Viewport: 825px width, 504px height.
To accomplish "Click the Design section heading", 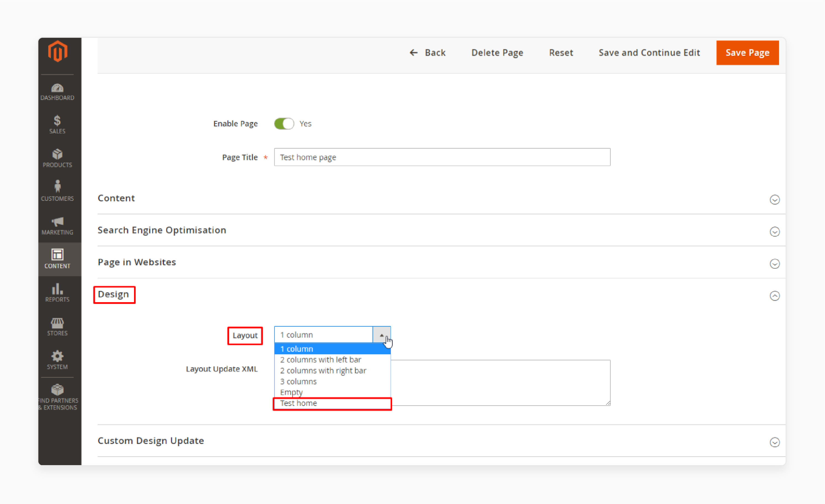I will (113, 294).
